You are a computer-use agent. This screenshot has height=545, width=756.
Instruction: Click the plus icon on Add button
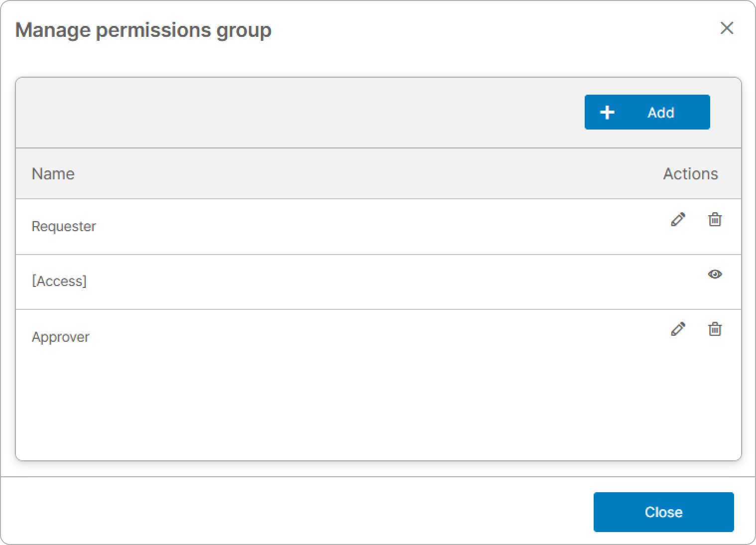pyautogui.click(x=607, y=113)
